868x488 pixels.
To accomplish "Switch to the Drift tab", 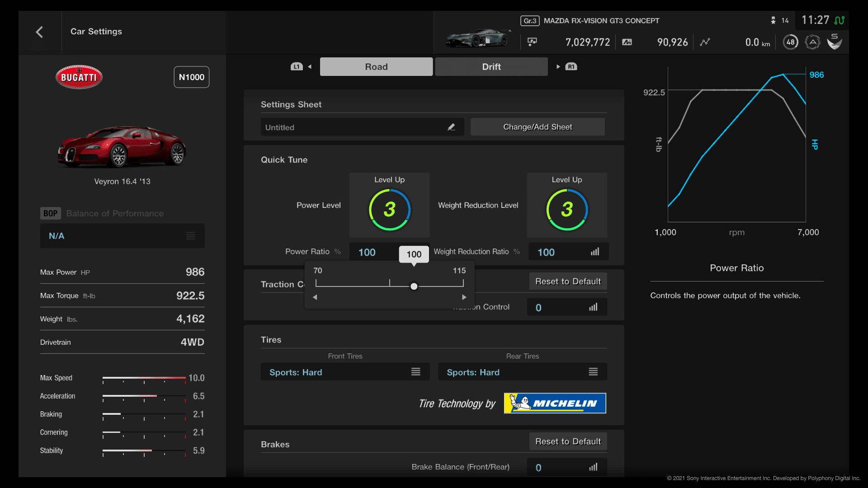I will (x=491, y=67).
